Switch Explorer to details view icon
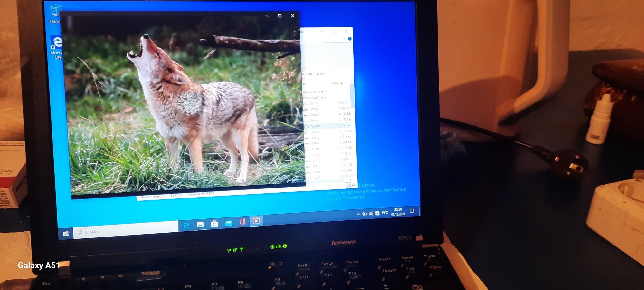Screen dimensions: 644x290 click(348, 186)
